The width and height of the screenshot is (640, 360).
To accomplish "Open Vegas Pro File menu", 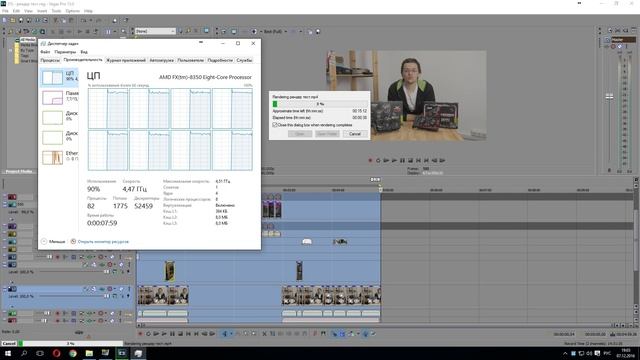I will click(5, 11).
